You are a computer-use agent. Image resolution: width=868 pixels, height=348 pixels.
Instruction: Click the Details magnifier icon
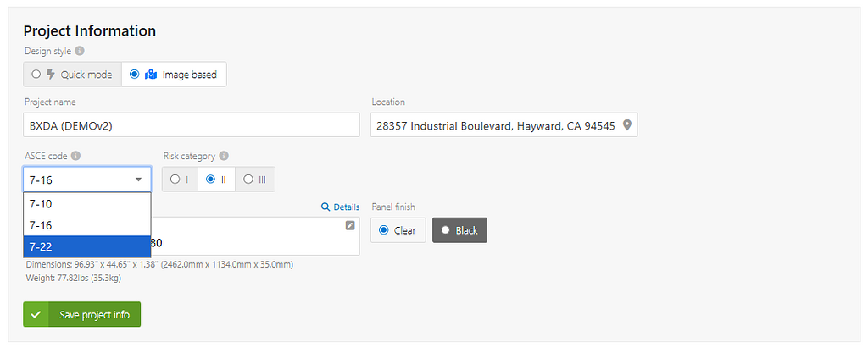(325, 207)
